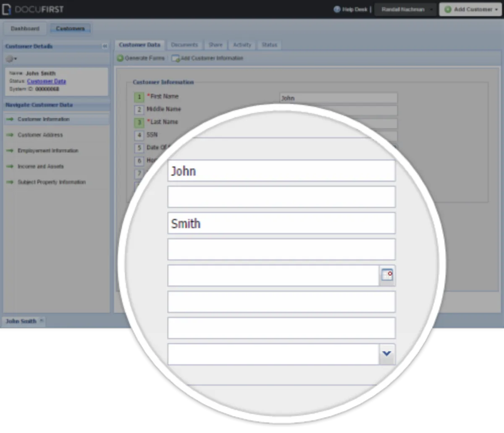This screenshot has height=433, width=504.
Task: Switch to the Dashboard tab
Action: (x=25, y=29)
